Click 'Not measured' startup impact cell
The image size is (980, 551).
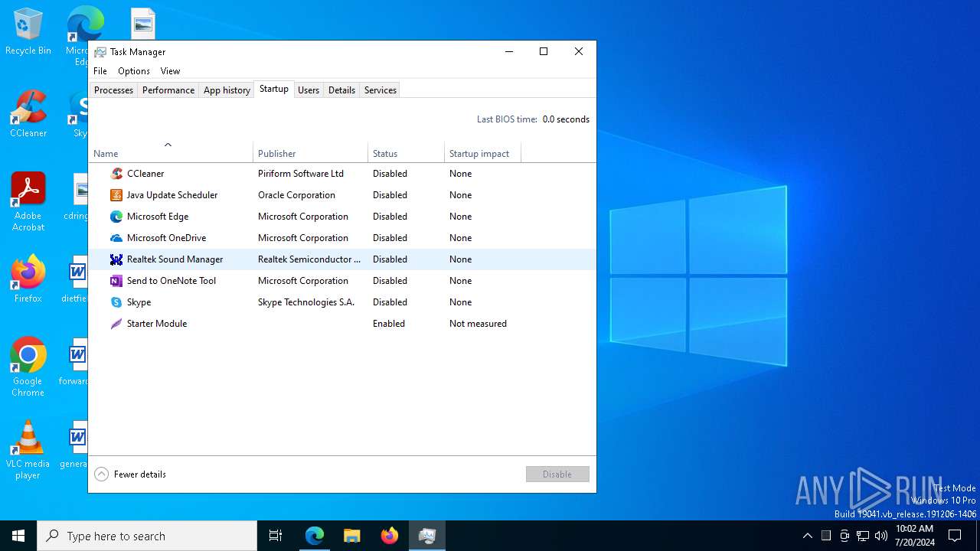coord(478,324)
